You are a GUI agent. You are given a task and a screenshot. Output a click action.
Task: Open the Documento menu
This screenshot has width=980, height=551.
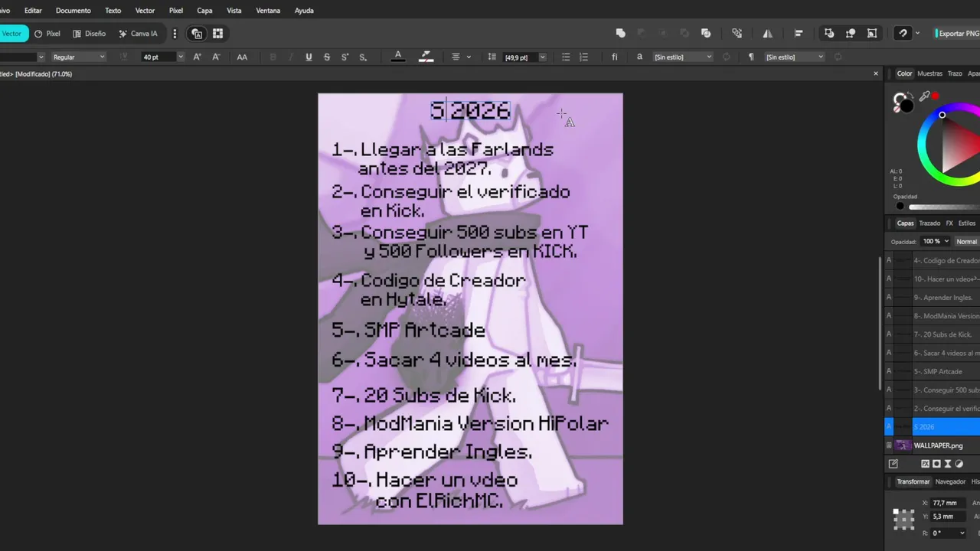coord(73,11)
